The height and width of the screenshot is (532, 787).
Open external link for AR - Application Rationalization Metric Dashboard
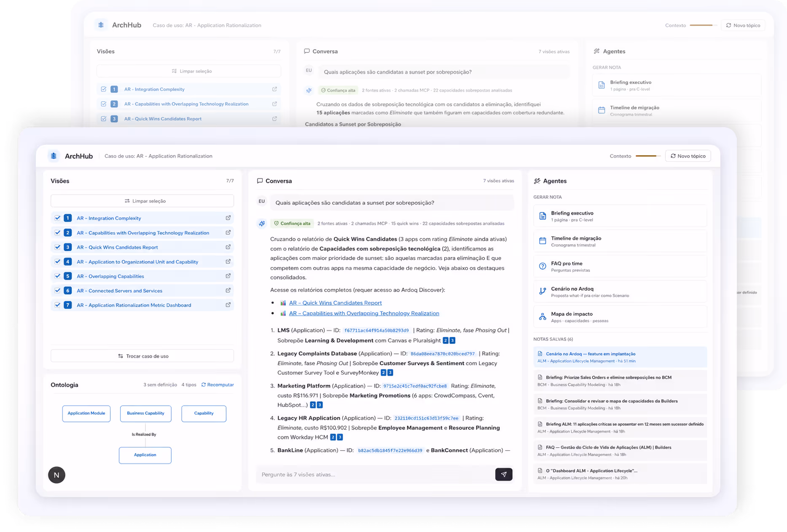228,305
